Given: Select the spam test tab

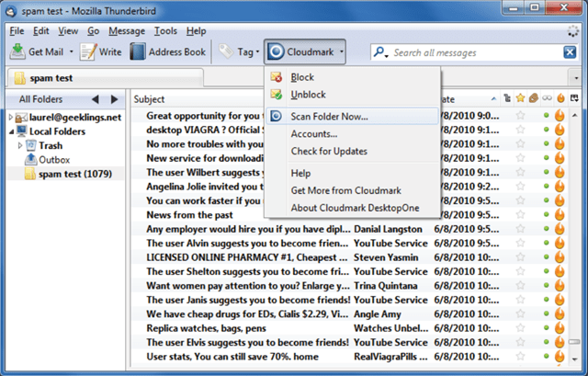Looking at the screenshot, I should coord(106,78).
